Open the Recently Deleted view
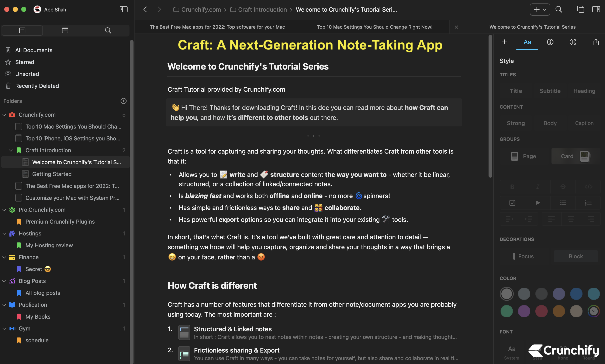This screenshot has width=605, height=364. [37, 86]
